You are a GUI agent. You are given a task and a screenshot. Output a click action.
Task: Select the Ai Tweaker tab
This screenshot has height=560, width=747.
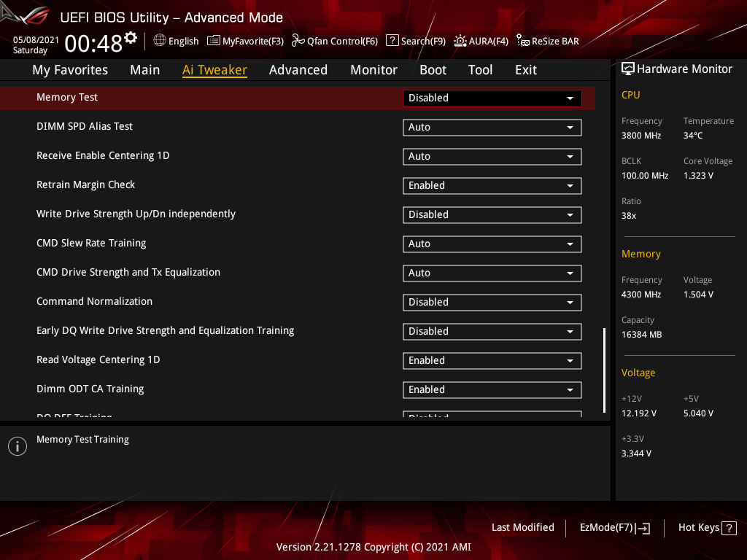pos(214,70)
